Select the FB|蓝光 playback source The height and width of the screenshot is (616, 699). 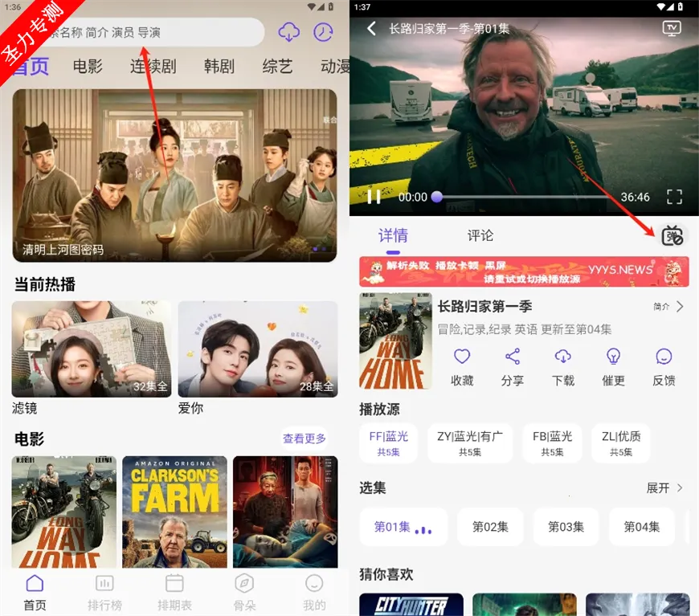click(x=552, y=443)
